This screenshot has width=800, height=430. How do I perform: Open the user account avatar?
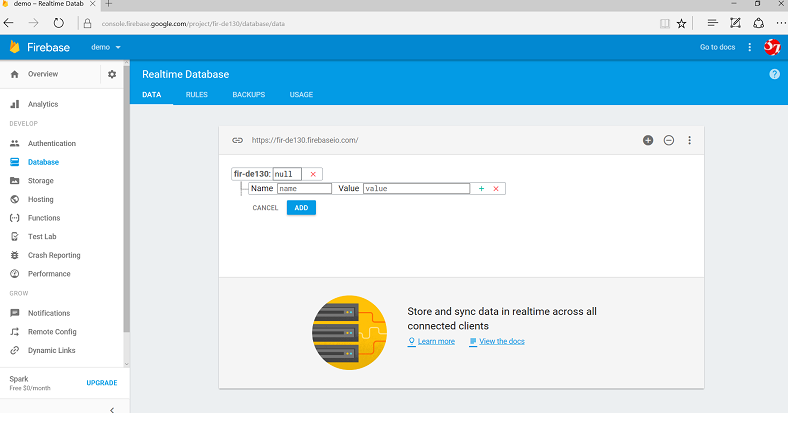click(x=772, y=47)
